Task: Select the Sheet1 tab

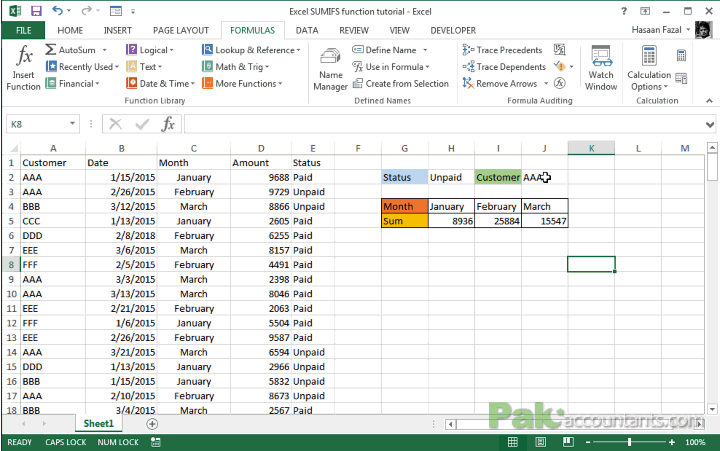Action: pyautogui.click(x=98, y=423)
